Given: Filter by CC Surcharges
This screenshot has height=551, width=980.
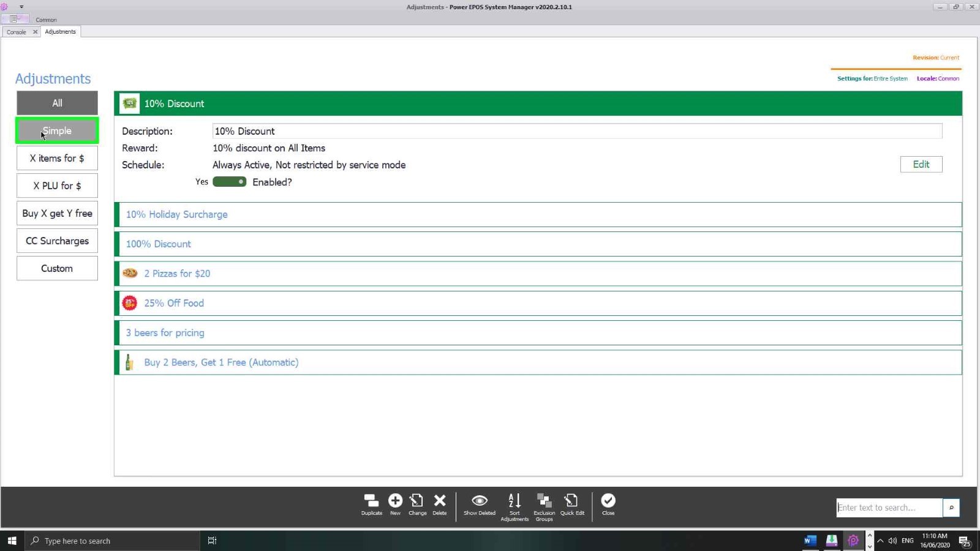Looking at the screenshot, I should 57,241.
